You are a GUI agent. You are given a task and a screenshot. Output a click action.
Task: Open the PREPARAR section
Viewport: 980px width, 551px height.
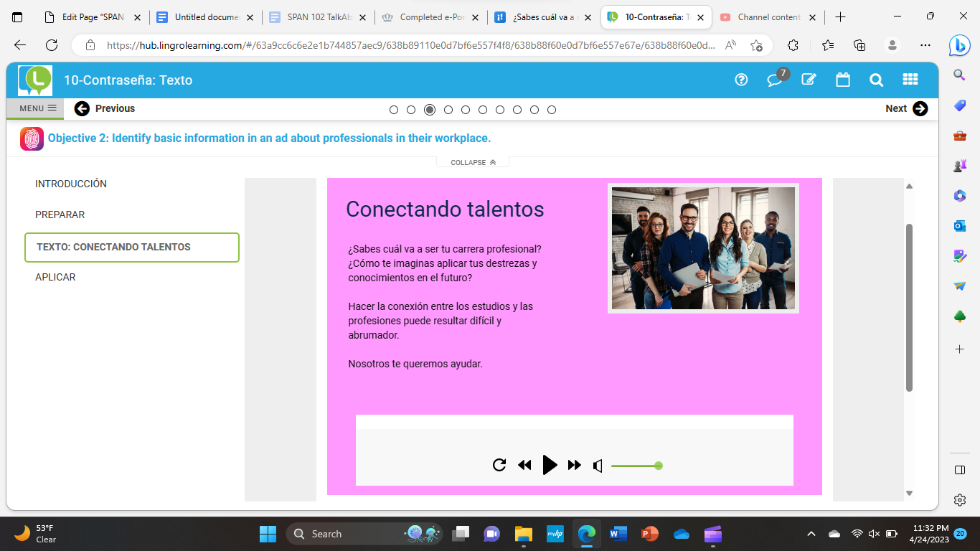60,215
